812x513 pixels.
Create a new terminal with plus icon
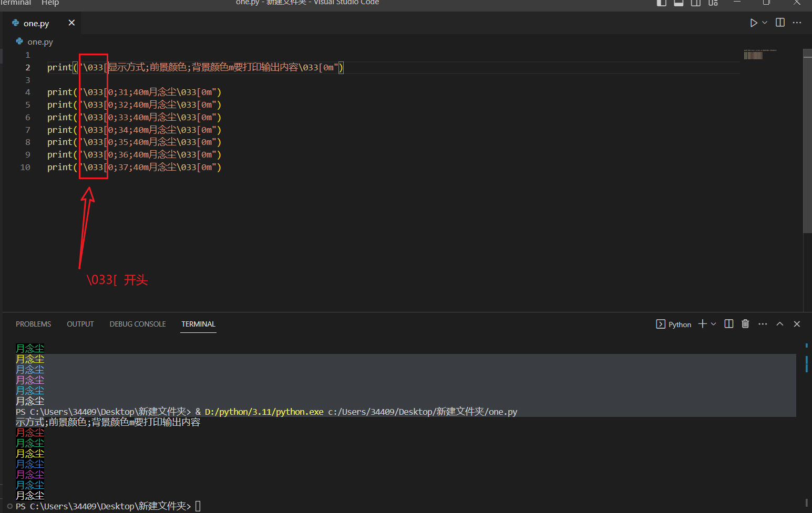702,324
